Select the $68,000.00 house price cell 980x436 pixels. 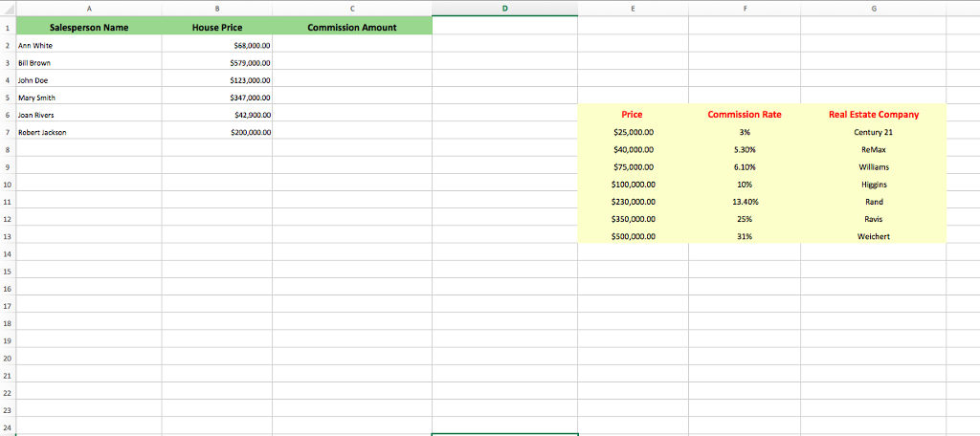coord(217,45)
